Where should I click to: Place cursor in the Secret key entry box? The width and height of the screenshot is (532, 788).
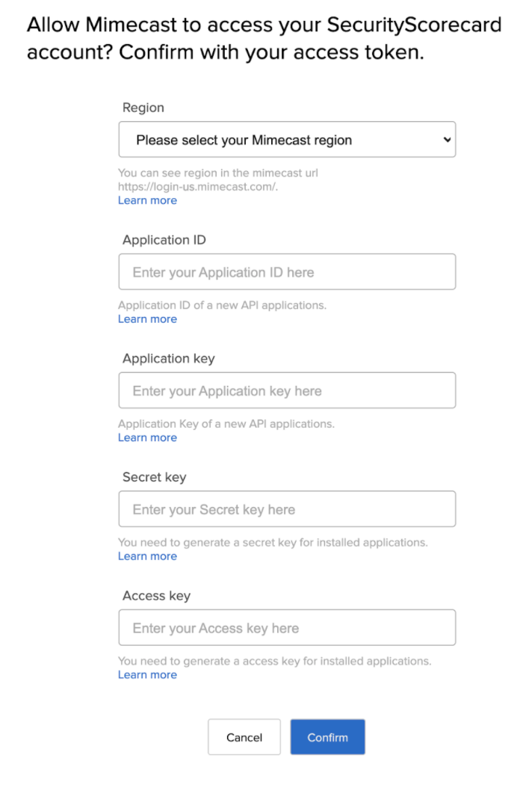tap(287, 508)
